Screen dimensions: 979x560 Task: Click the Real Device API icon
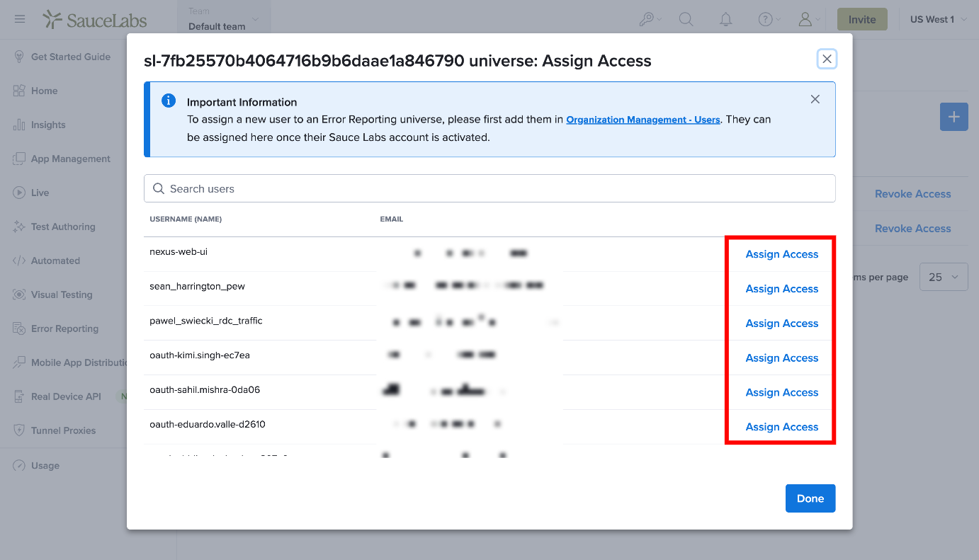[x=19, y=396]
